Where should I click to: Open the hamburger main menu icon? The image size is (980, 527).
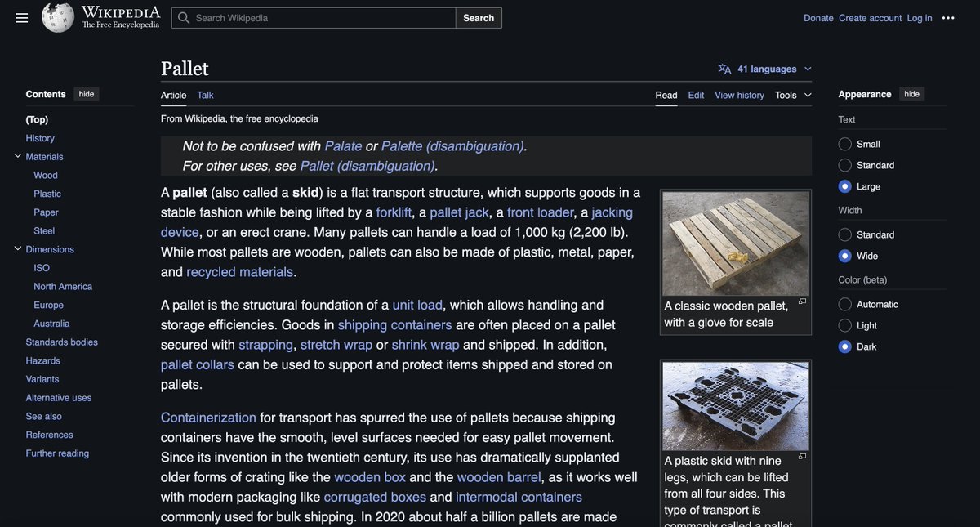[x=22, y=18]
